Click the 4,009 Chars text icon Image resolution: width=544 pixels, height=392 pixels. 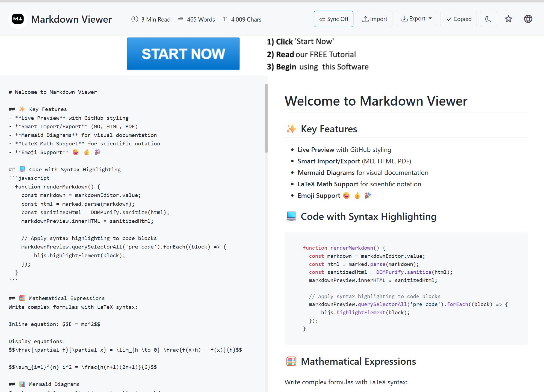click(x=225, y=19)
